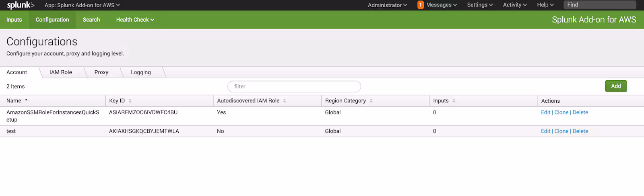The height and width of the screenshot is (196, 644).
Task: Click the filter text field
Action: pyautogui.click(x=294, y=86)
